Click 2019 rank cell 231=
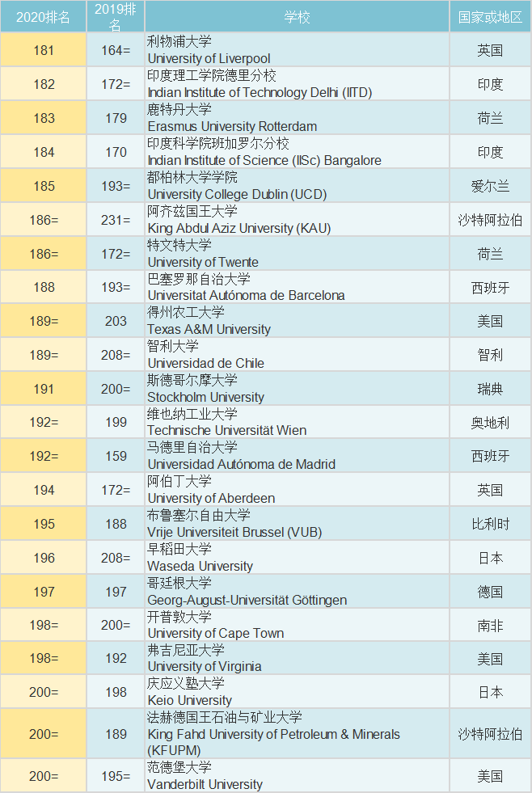Viewport: 532px width, 793px height. [x=116, y=220]
